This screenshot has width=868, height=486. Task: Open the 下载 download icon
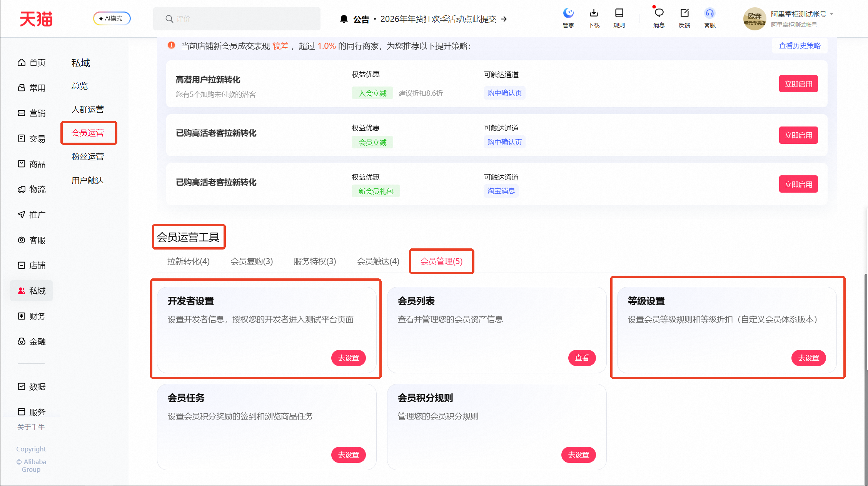coord(594,14)
